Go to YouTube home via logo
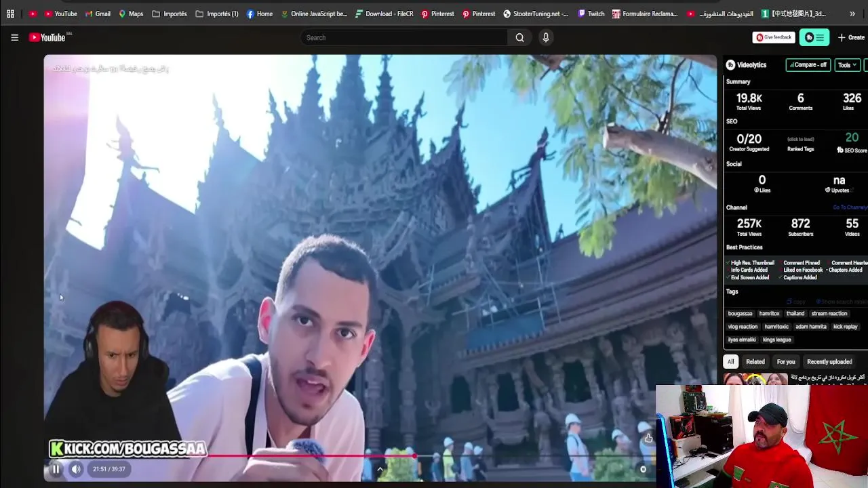 tap(47, 37)
